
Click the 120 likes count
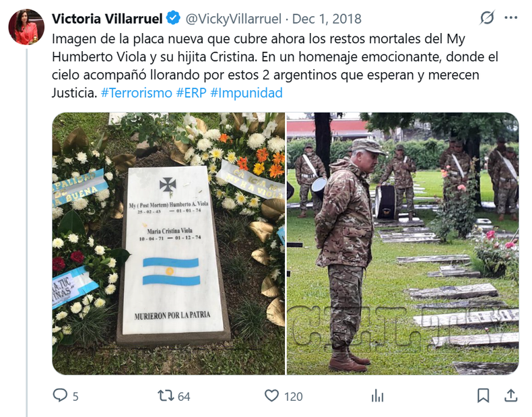tap(294, 397)
